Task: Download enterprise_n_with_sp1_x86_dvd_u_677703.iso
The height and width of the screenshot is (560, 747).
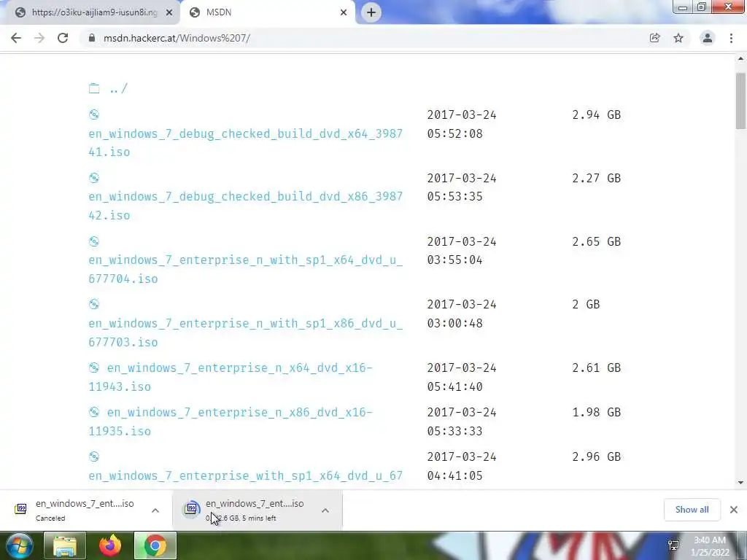Action: click(245, 332)
